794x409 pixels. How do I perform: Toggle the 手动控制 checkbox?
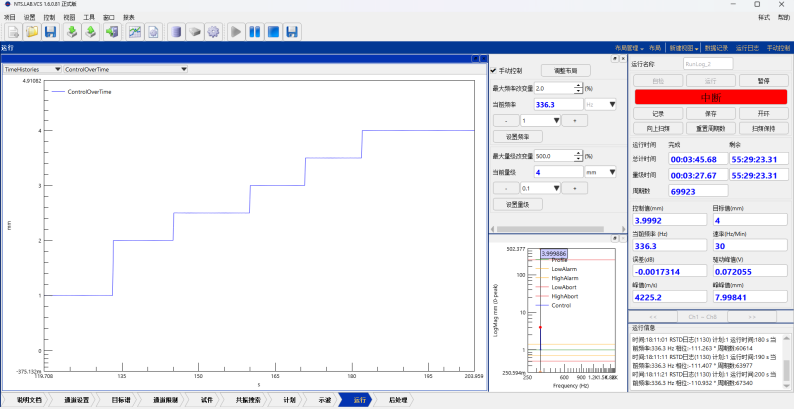[x=494, y=71]
